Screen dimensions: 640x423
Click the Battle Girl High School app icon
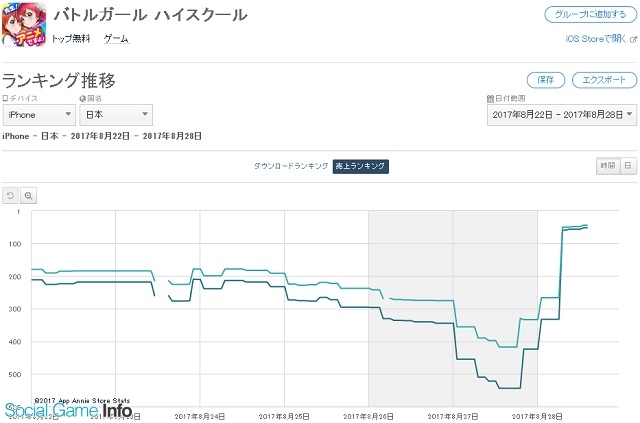pos(24,24)
